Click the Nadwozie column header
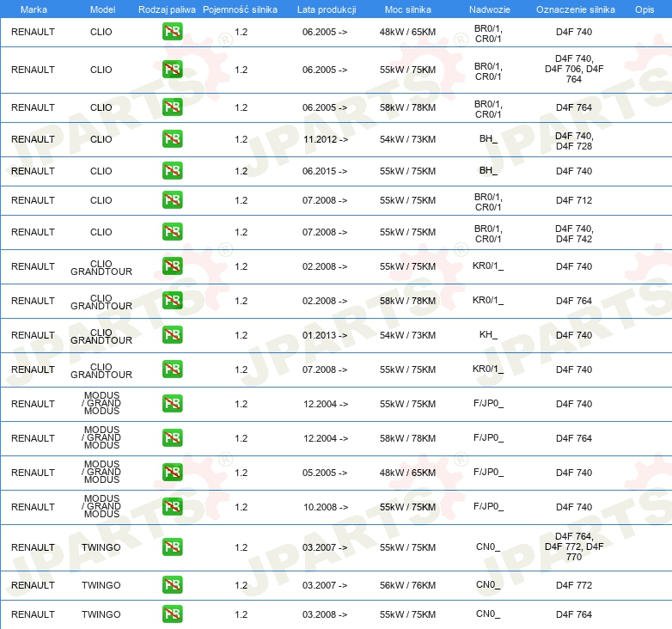 (x=490, y=9)
